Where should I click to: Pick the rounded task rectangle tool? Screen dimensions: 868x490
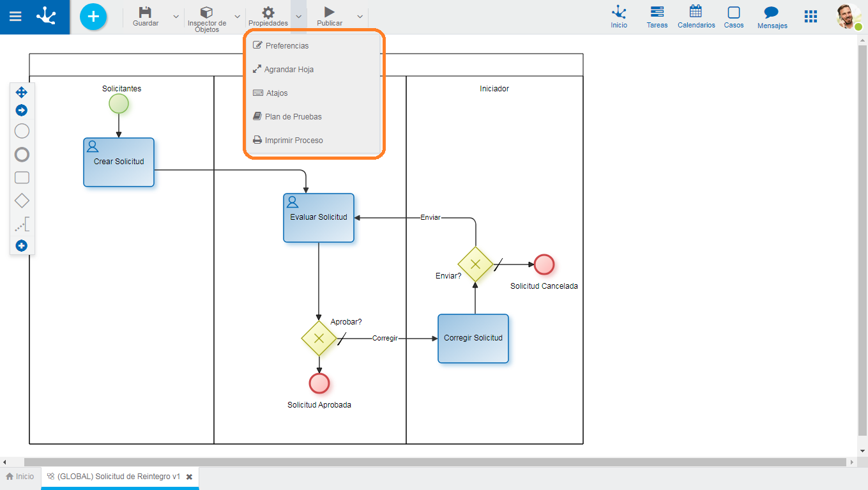[22, 178]
